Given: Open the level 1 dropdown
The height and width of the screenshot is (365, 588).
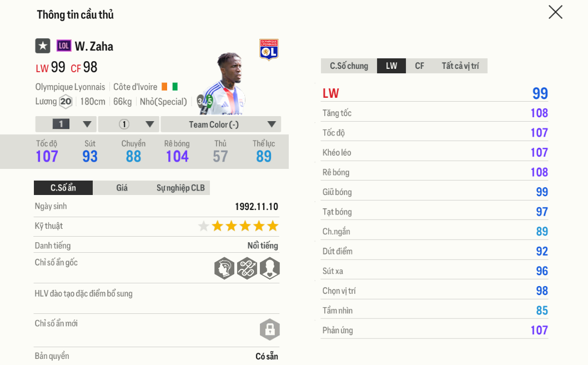Looking at the screenshot, I should pyautogui.click(x=65, y=124).
